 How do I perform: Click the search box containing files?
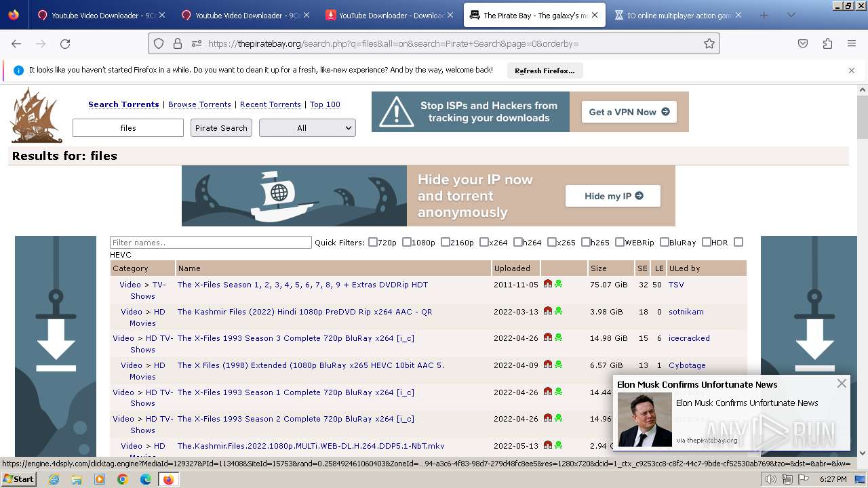[x=128, y=127]
